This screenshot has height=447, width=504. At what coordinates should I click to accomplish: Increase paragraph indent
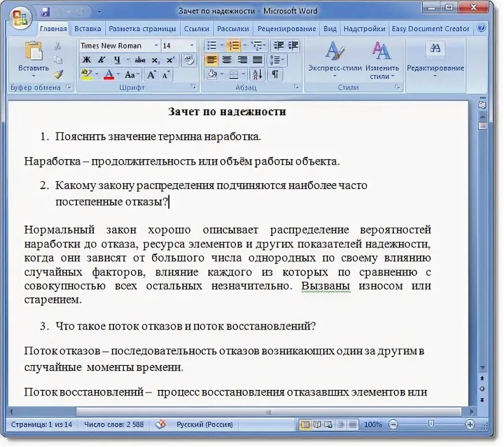(293, 45)
